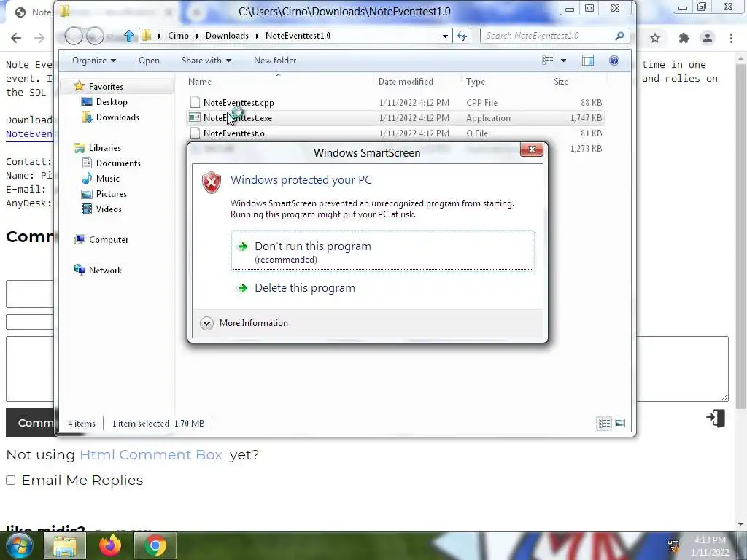Sort files by Size column

pyautogui.click(x=561, y=82)
